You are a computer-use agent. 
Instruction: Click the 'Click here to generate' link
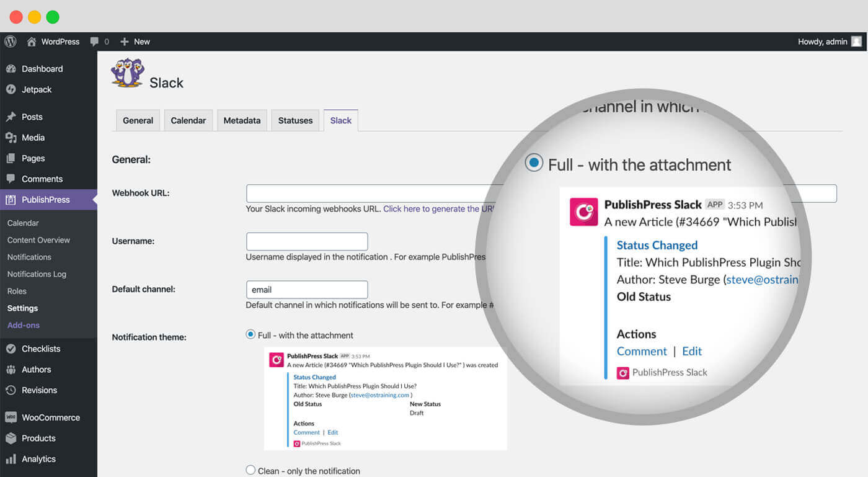[438, 209]
